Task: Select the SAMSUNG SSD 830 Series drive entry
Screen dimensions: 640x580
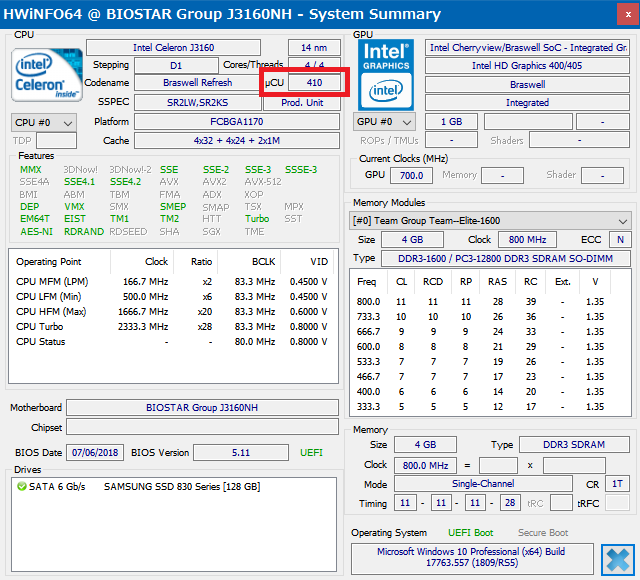Action: (x=181, y=487)
